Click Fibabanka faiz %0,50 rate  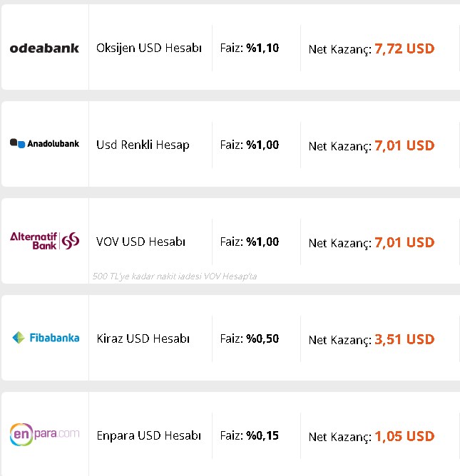(250, 338)
